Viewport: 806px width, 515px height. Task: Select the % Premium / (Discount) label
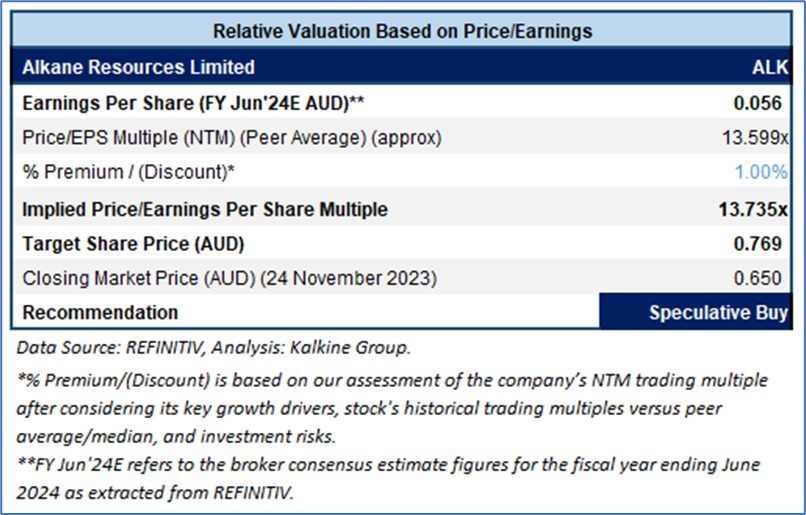[x=128, y=172]
